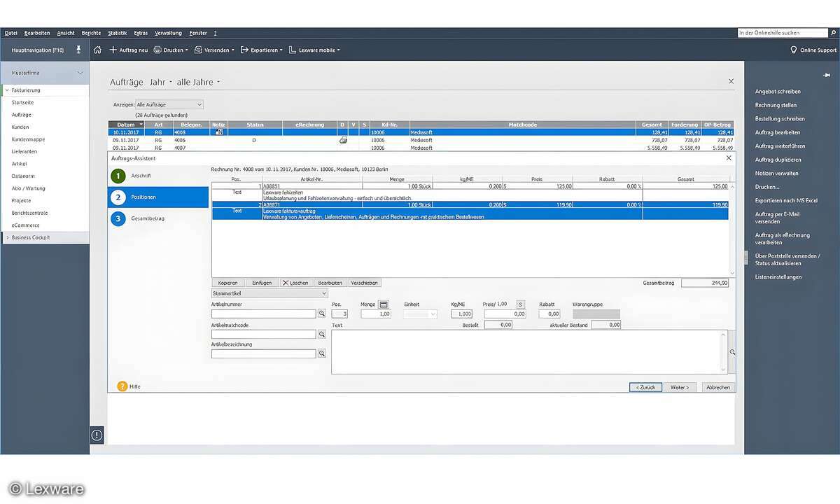Open the Verwaltung menu
The height and width of the screenshot is (504, 840).
coord(168,33)
